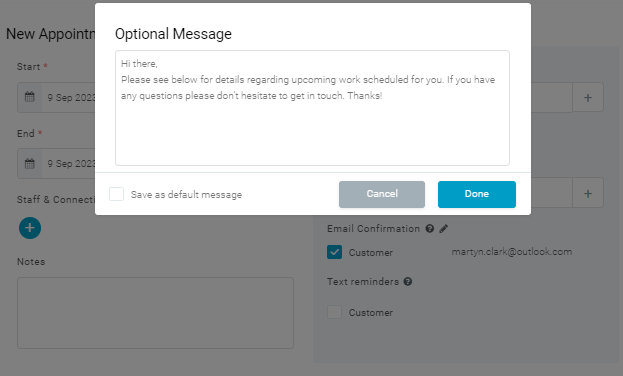The image size is (623, 376).
Task: Click the Start date calendar icon
Action: point(30,97)
